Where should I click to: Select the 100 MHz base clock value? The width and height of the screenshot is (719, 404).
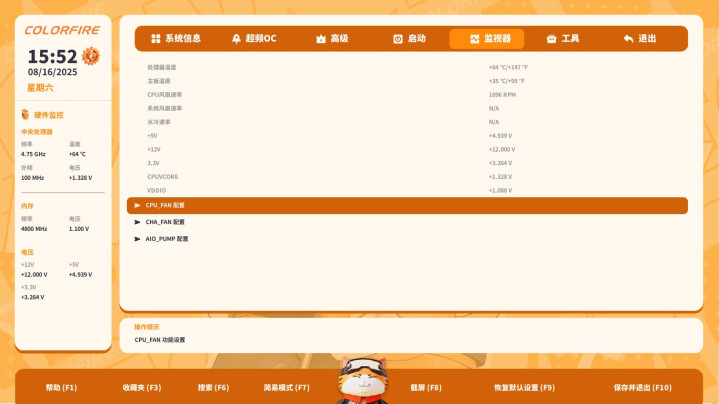(32, 178)
